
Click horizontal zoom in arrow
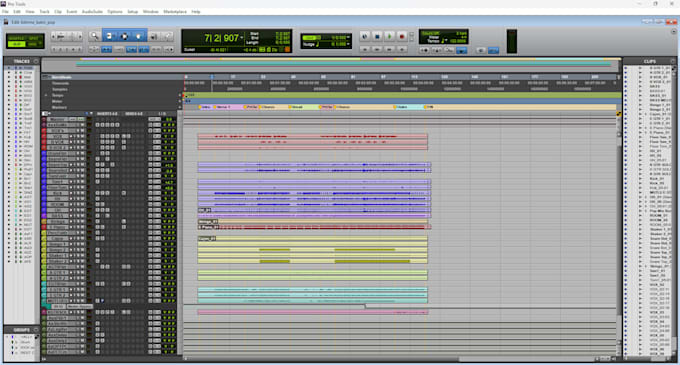tap(80, 37)
